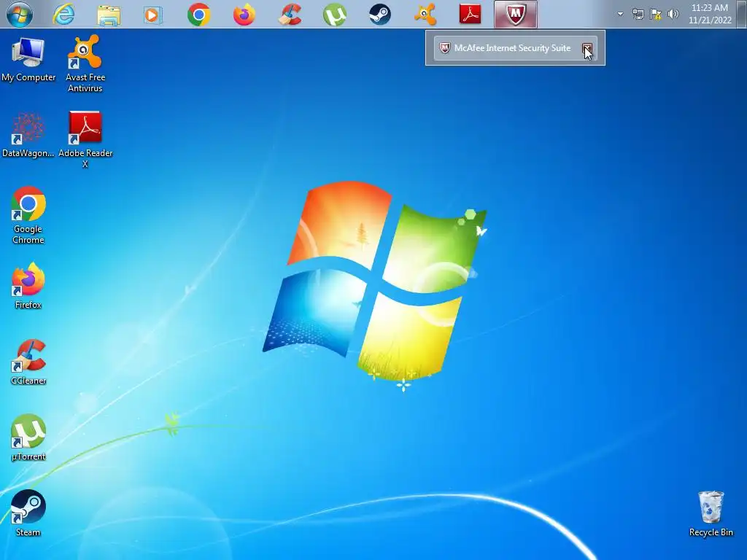Launch Firefox from taskbar
This screenshot has height=560, width=747.
coord(244,15)
